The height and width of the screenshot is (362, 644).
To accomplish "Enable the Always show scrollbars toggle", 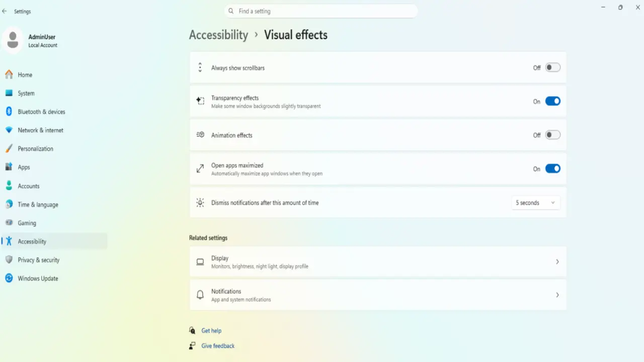I will point(553,67).
